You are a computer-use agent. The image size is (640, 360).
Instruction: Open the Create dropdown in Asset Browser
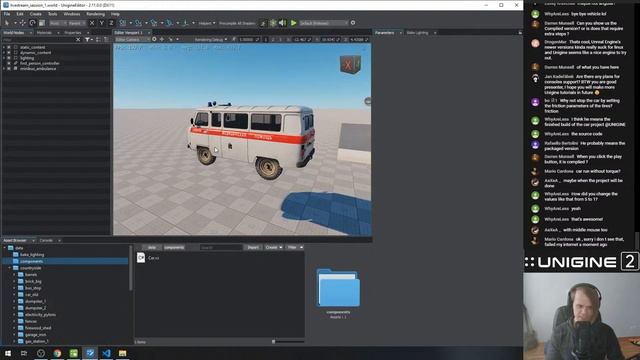(x=273, y=247)
